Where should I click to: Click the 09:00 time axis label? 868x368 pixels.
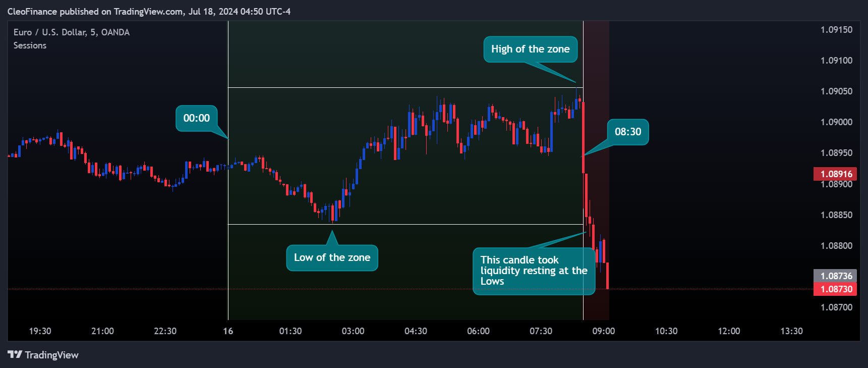604,331
